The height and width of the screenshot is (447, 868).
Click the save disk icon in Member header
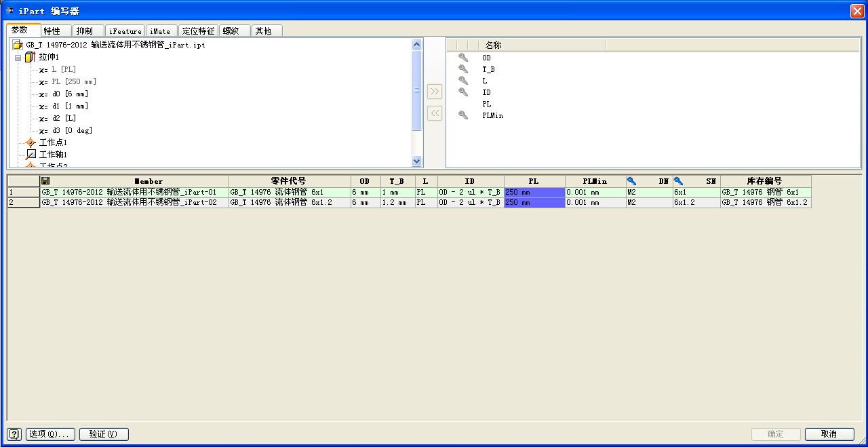click(x=45, y=181)
